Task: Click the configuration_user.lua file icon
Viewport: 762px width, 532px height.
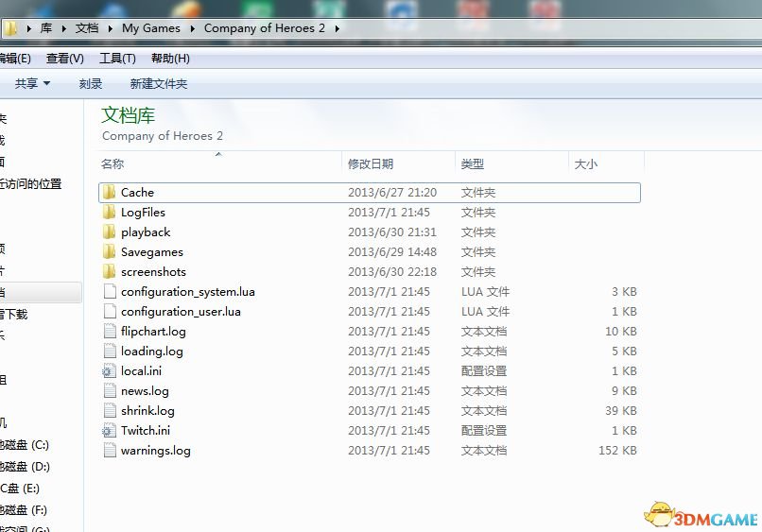Action: [x=110, y=312]
